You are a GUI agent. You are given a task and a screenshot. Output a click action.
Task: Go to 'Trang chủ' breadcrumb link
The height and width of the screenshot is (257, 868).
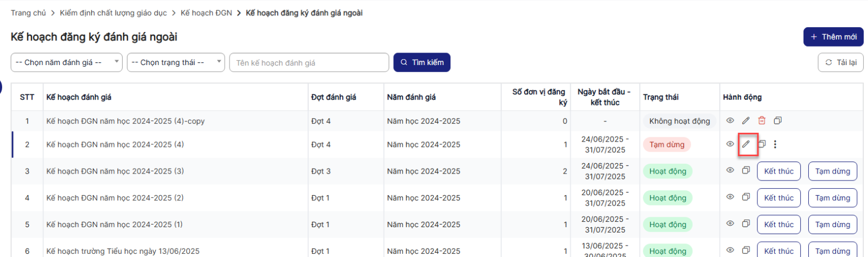point(28,13)
